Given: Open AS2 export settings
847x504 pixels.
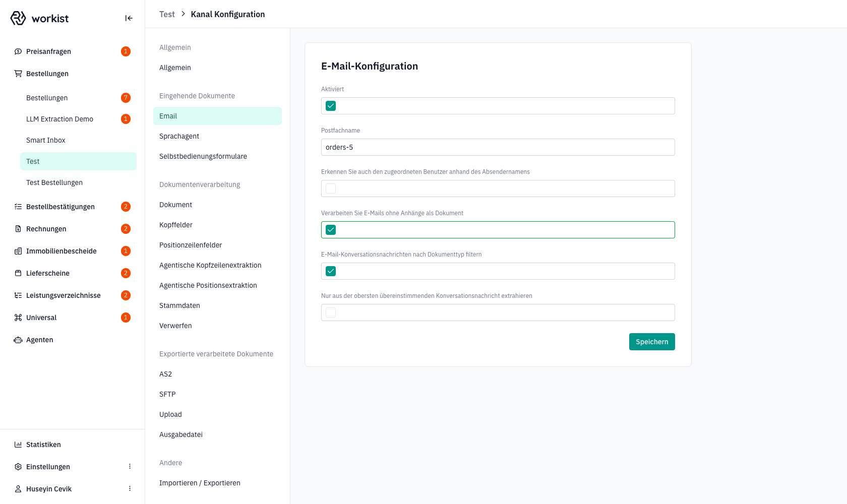Looking at the screenshot, I should click(217, 374).
